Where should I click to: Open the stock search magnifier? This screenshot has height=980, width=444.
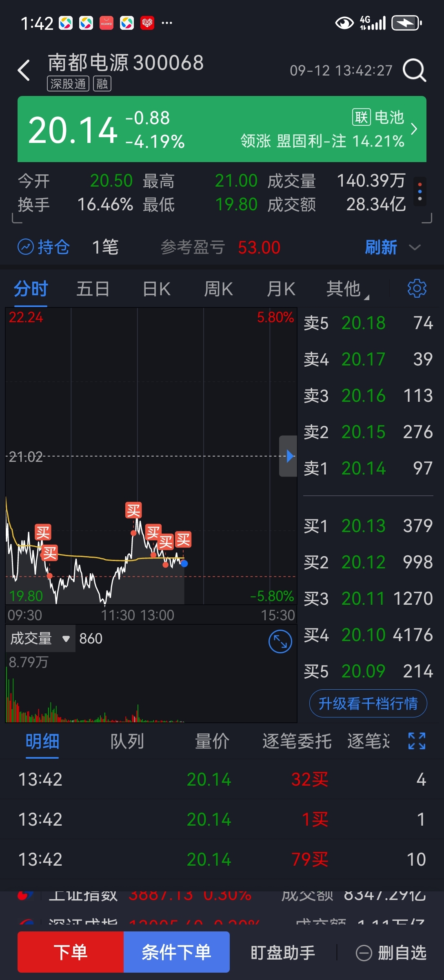coord(414,70)
